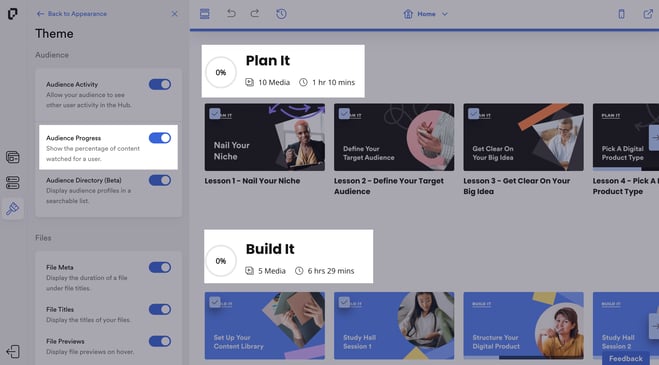Go back to Appearance link
The width and height of the screenshot is (659, 365).
point(71,14)
